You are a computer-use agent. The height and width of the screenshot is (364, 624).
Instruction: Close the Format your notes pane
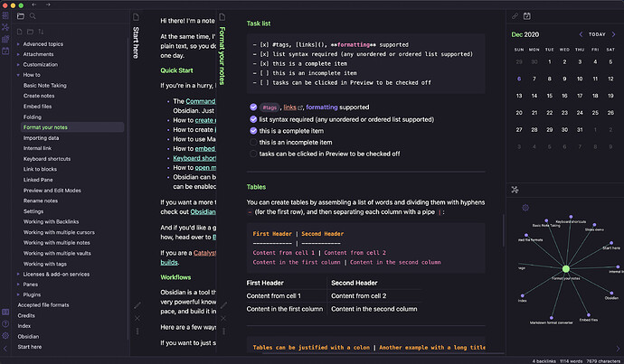(223, 318)
